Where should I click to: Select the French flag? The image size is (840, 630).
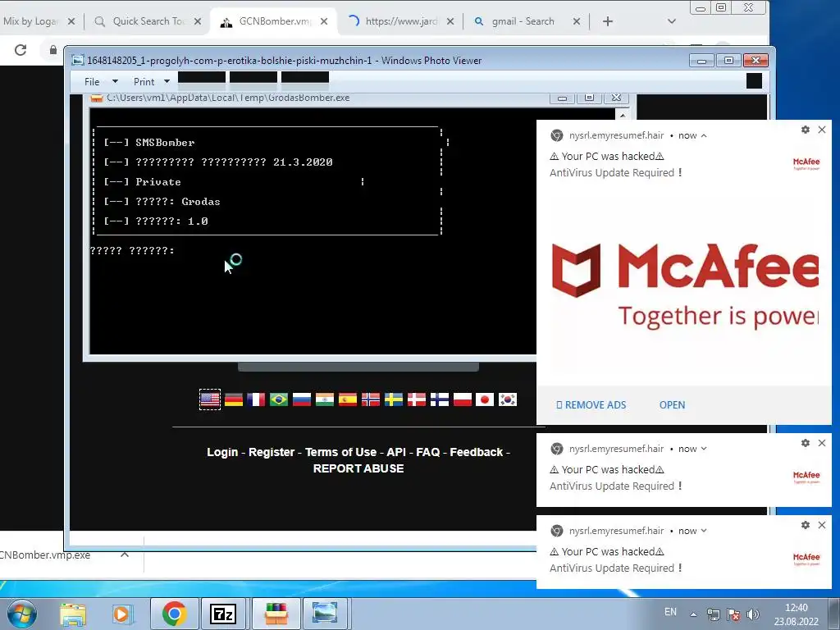(256, 399)
